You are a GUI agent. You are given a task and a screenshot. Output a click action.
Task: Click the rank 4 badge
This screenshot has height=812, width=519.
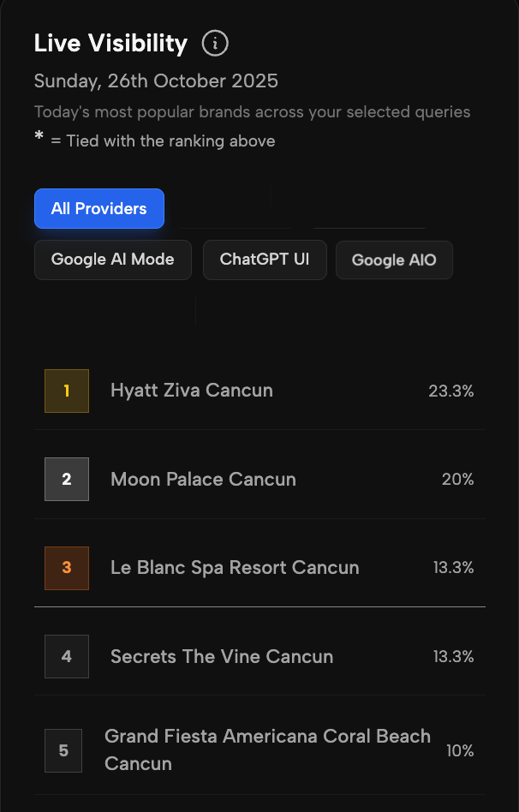pyautogui.click(x=66, y=656)
